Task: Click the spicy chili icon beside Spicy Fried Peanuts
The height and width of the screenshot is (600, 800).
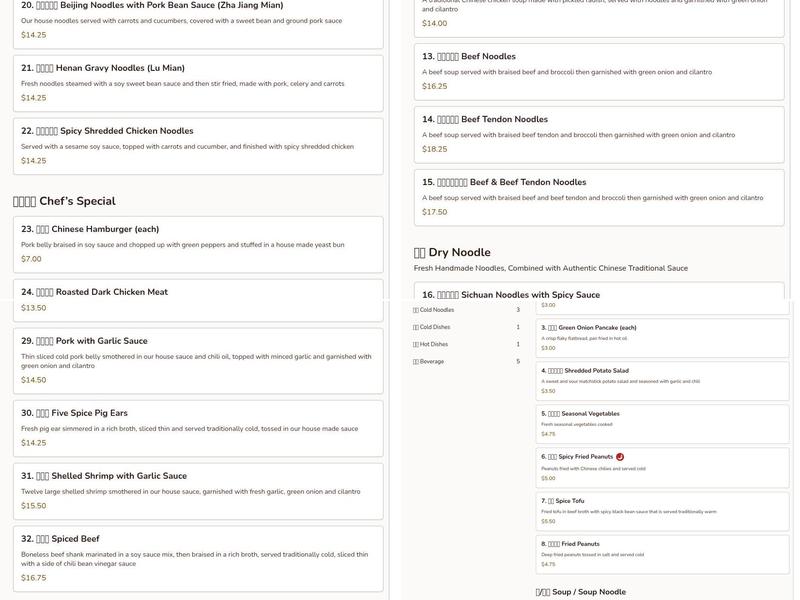Action: tap(620, 456)
